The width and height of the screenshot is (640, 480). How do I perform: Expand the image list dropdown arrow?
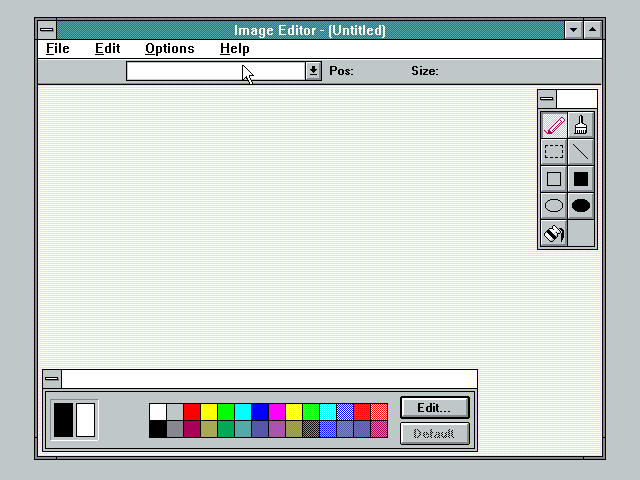(313, 71)
